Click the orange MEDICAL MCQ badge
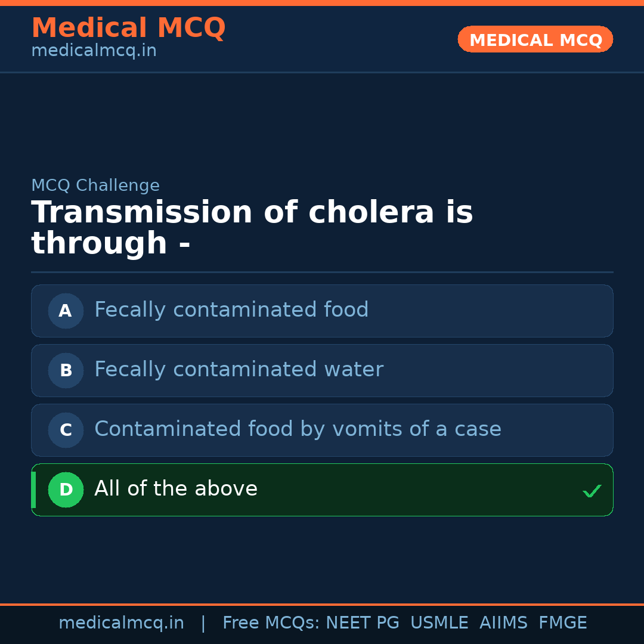 [535, 39]
